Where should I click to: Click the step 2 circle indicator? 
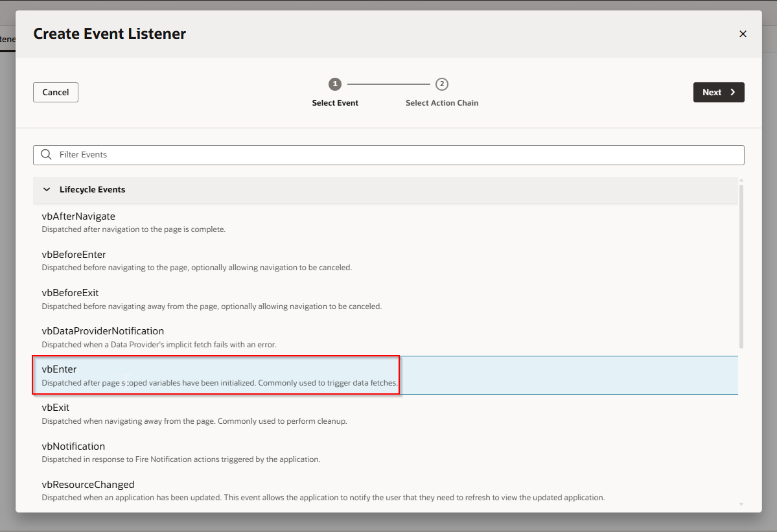(x=442, y=84)
